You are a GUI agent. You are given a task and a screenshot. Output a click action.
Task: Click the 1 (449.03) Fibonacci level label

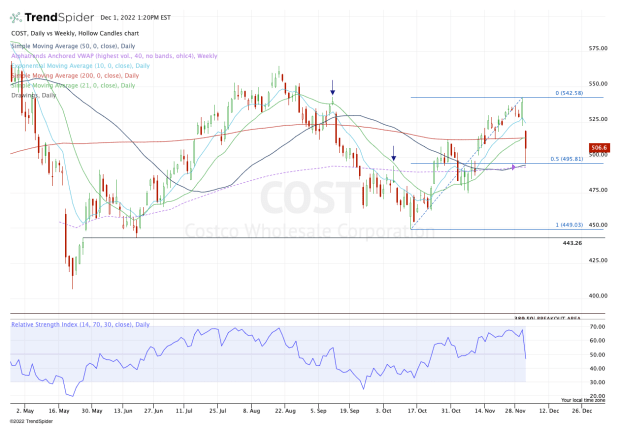[x=569, y=225]
